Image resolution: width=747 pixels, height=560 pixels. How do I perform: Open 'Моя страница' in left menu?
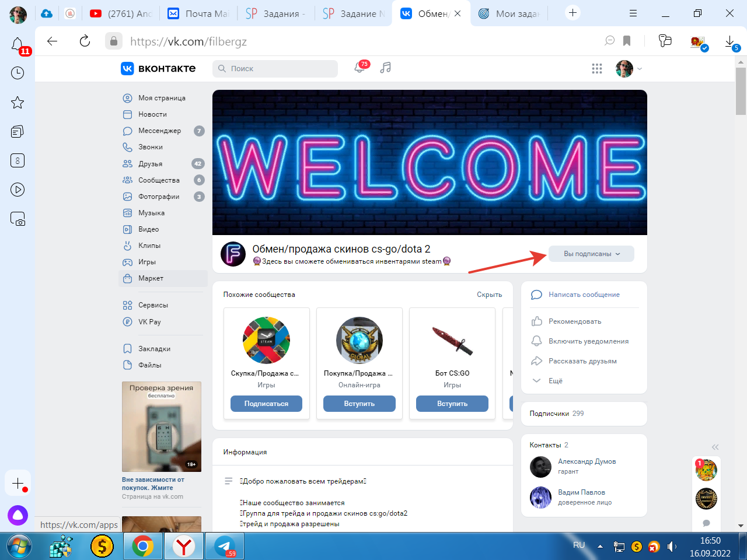(162, 98)
